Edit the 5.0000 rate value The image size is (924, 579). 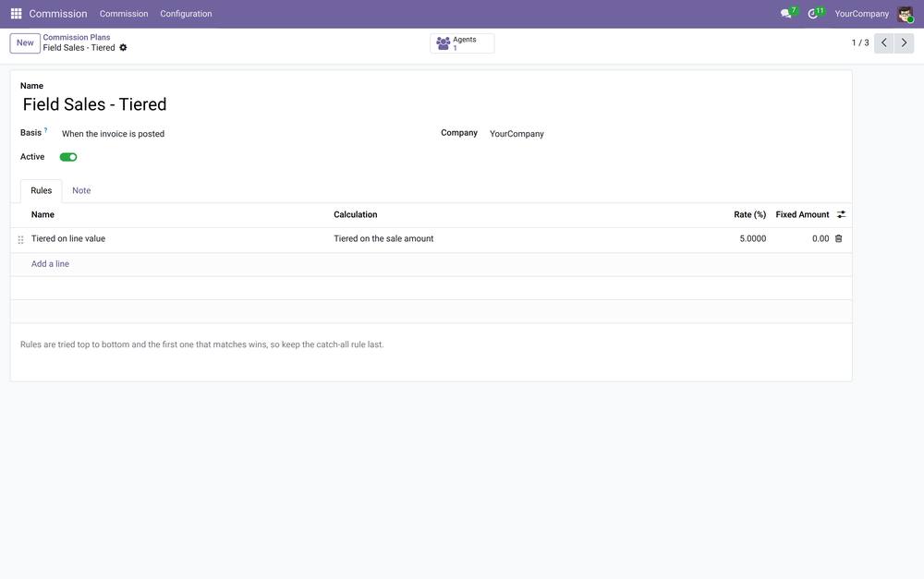(752, 238)
